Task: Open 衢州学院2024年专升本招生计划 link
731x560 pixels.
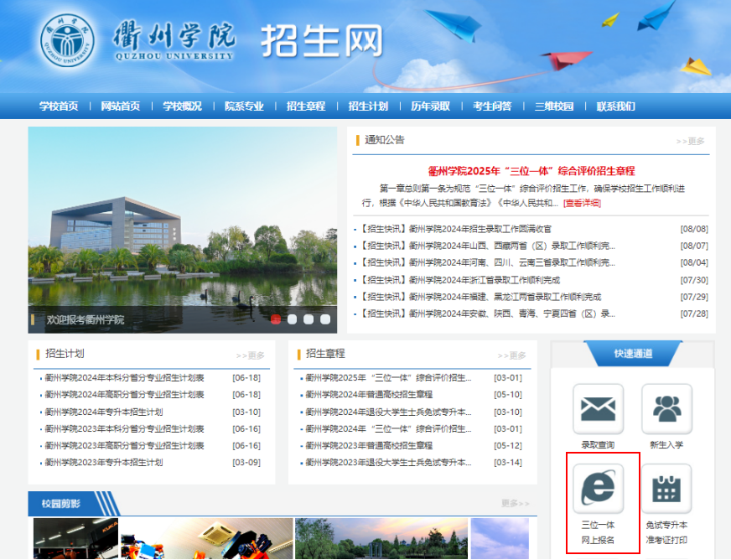Action: pos(104,412)
